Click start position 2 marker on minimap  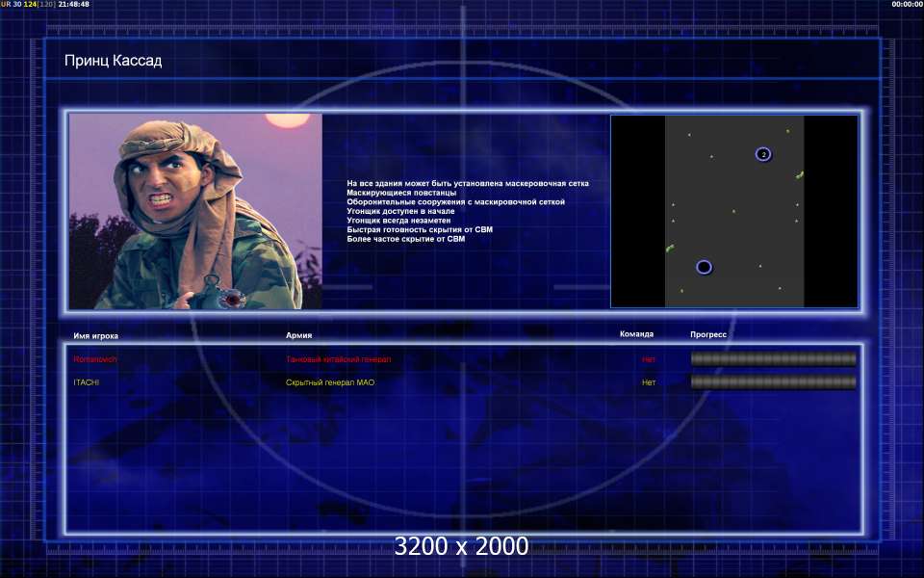(x=763, y=154)
